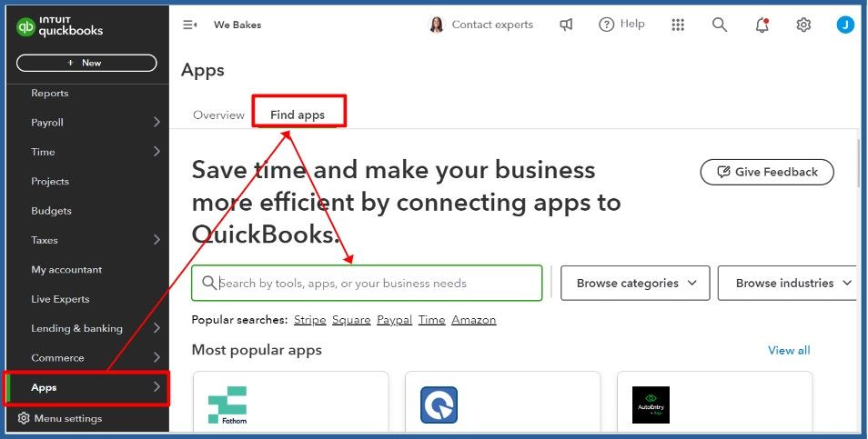Click the Give Feedback button

click(x=767, y=172)
